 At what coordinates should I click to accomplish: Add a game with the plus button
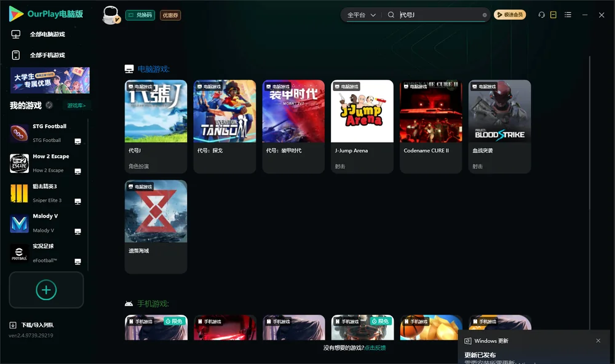pyautogui.click(x=46, y=290)
